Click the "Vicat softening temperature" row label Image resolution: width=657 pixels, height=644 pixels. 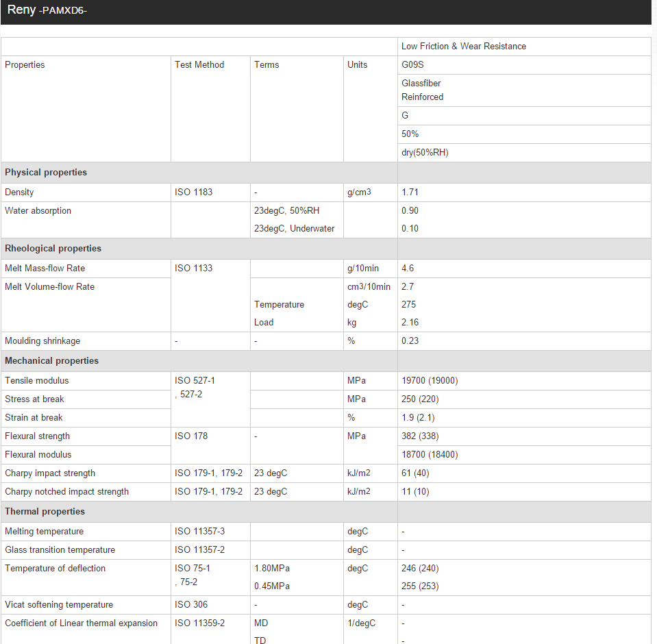click(59, 604)
